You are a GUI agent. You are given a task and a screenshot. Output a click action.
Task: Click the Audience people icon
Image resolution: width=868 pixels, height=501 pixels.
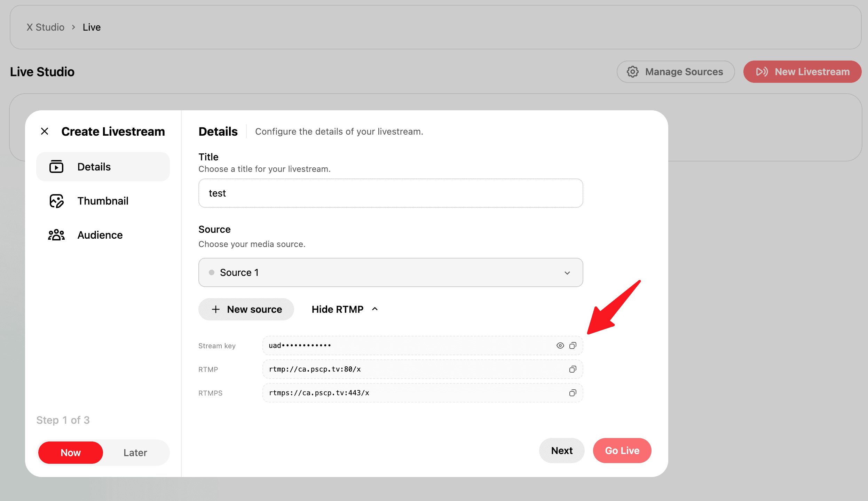(x=56, y=235)
